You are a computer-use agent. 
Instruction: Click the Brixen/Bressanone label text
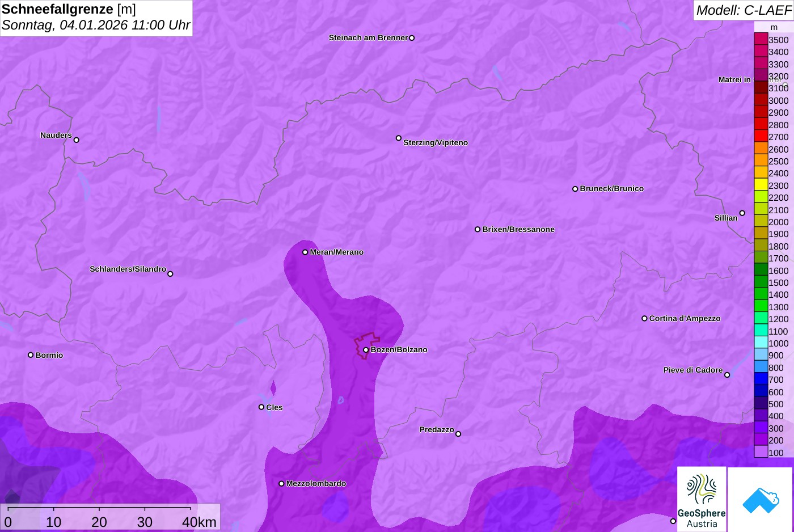tap(518, 229)
